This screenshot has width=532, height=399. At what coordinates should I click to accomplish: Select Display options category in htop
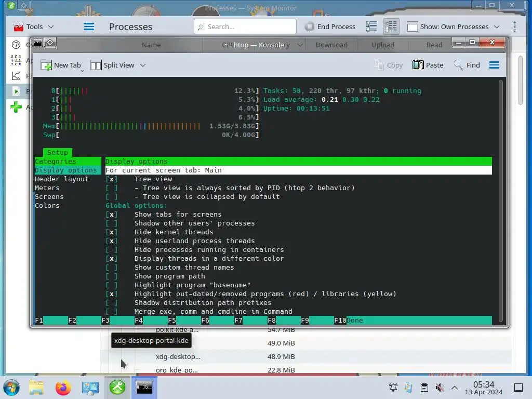[x=68, y=170]
